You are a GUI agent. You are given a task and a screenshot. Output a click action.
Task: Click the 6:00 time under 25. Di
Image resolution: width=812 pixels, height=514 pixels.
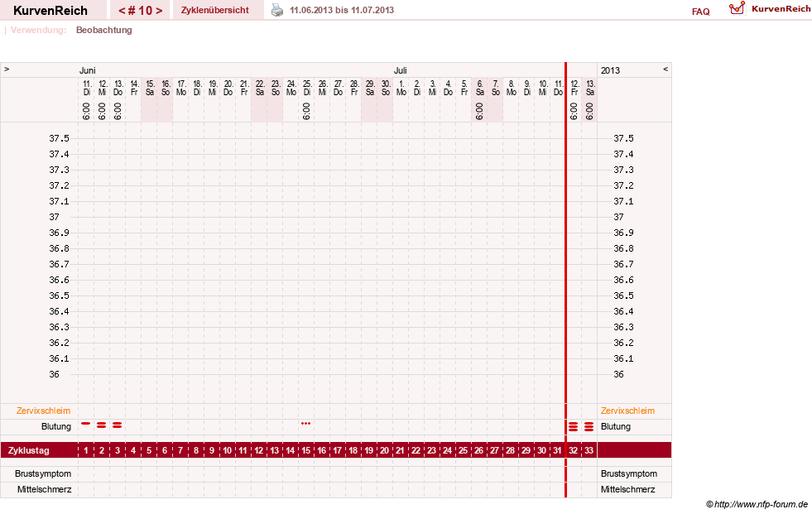[306, 111]
